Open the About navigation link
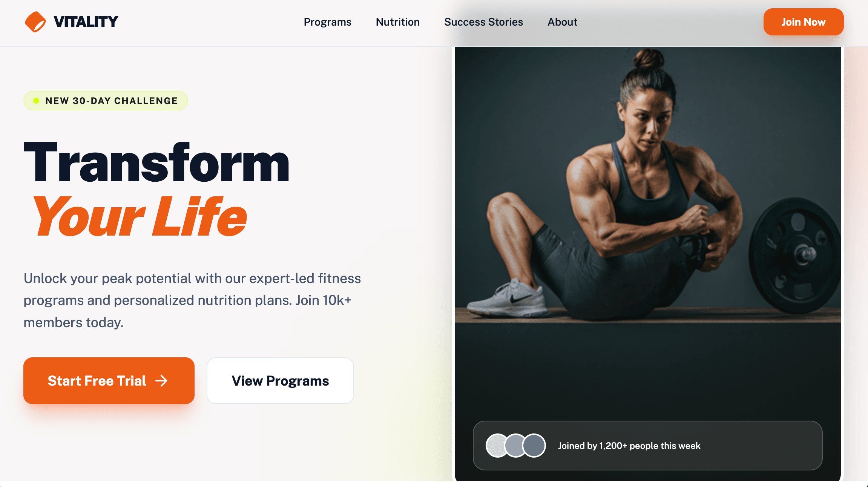The width and height of the screenshot is (868, 487). tap(562, 22)
